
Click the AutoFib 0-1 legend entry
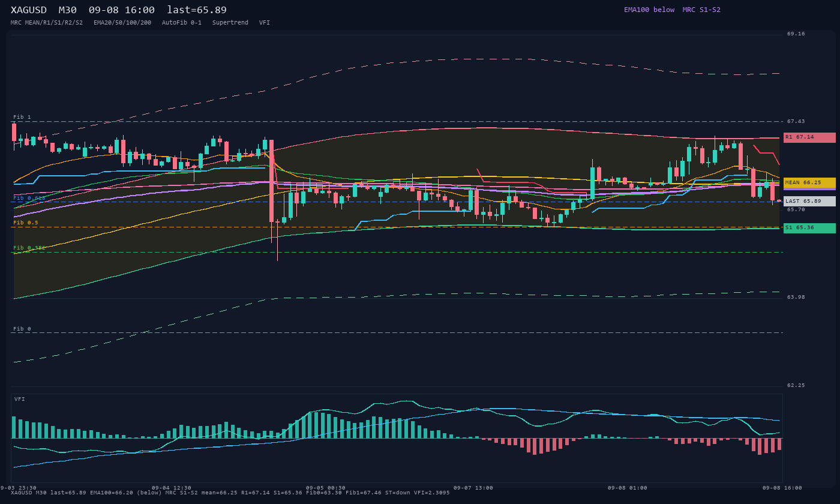(182, 23)
